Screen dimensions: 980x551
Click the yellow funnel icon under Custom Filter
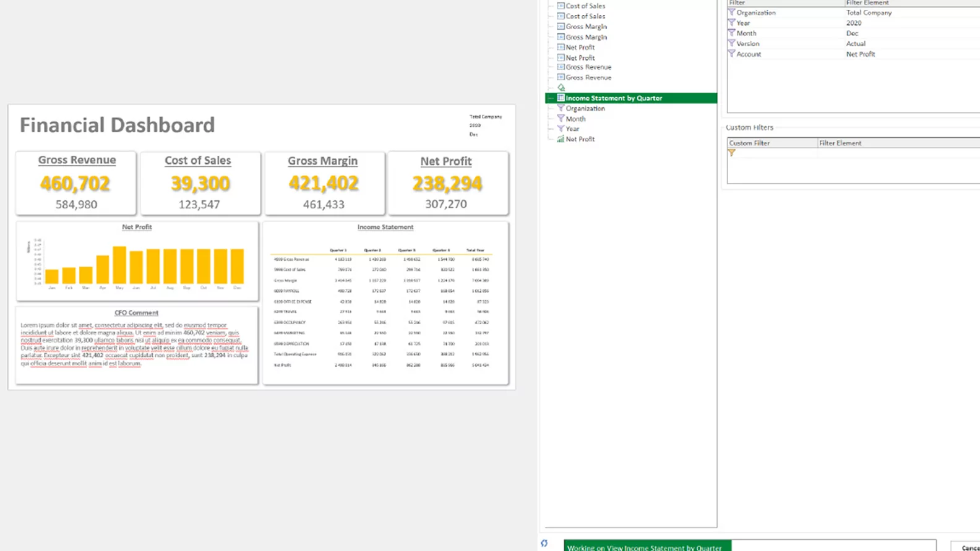(x=731, y=153)
